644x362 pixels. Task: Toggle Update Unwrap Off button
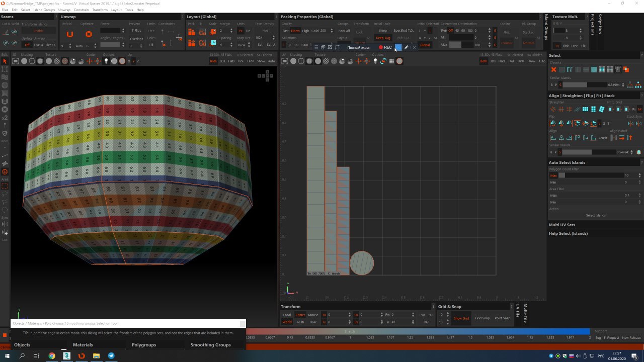[x=27, y=45]
